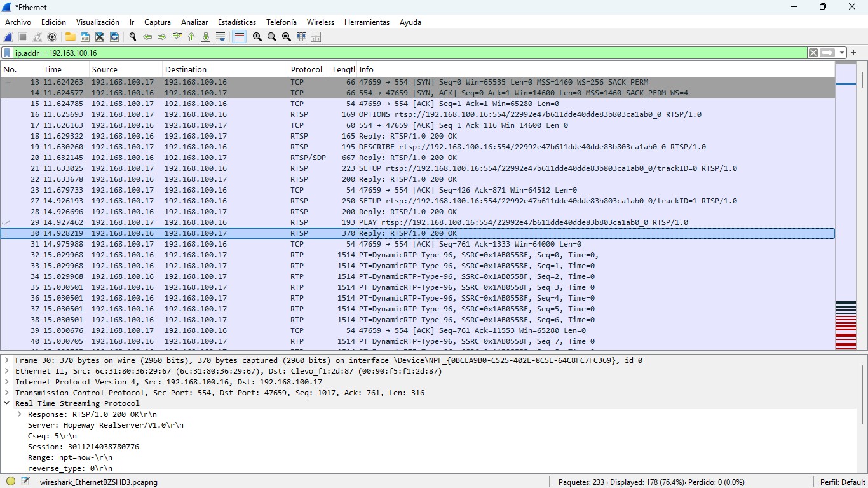Go to the first packet
This screenshot has height=488, width=868.
(x=191, y=37)
